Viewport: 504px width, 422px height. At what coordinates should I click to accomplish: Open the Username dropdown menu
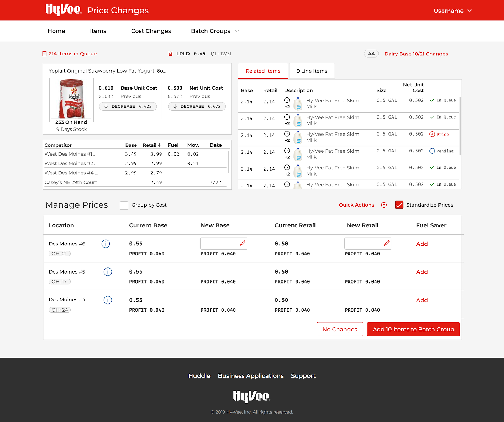pos(453,11)
